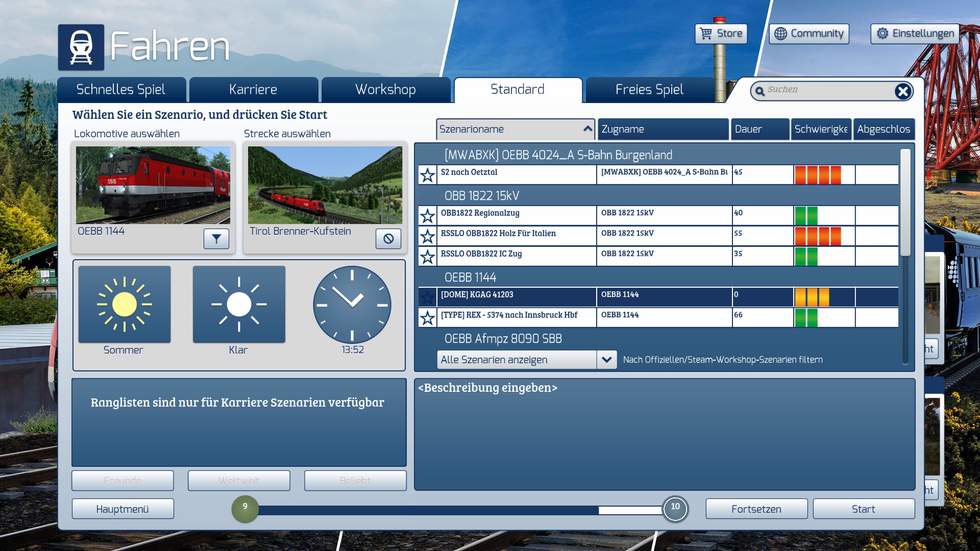Clear search with the X icon
Viewport: 980px width, 551px height.
pyautogui.click(x=902, y=91)
